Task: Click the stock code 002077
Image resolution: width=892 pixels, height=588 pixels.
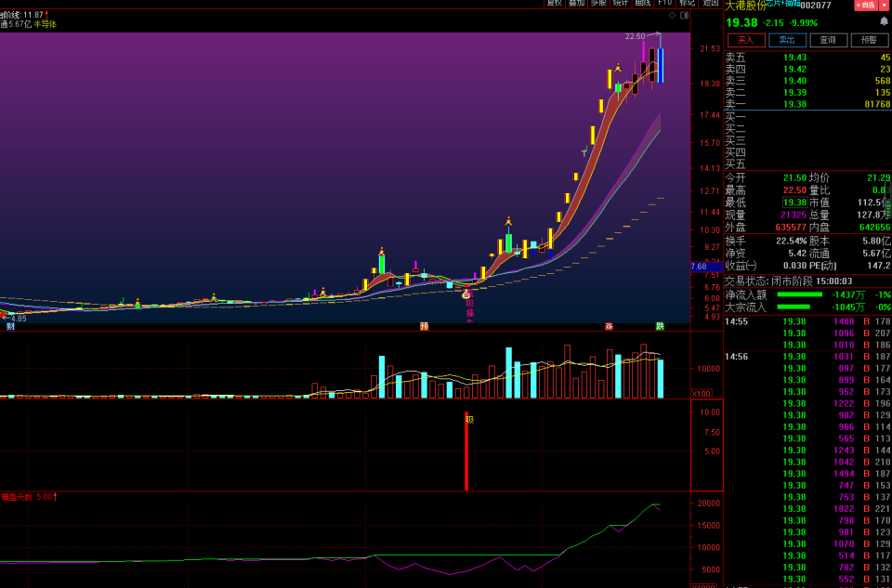Action: tap(816, 6)
